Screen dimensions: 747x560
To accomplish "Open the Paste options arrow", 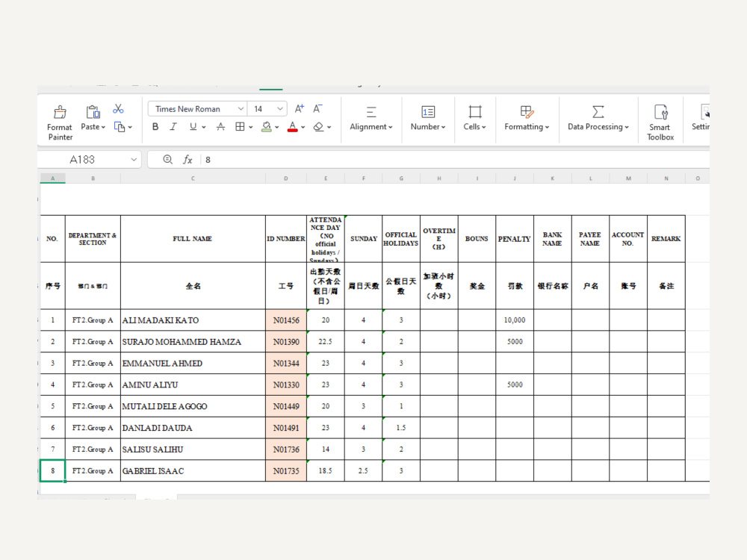I will [103, 127].
